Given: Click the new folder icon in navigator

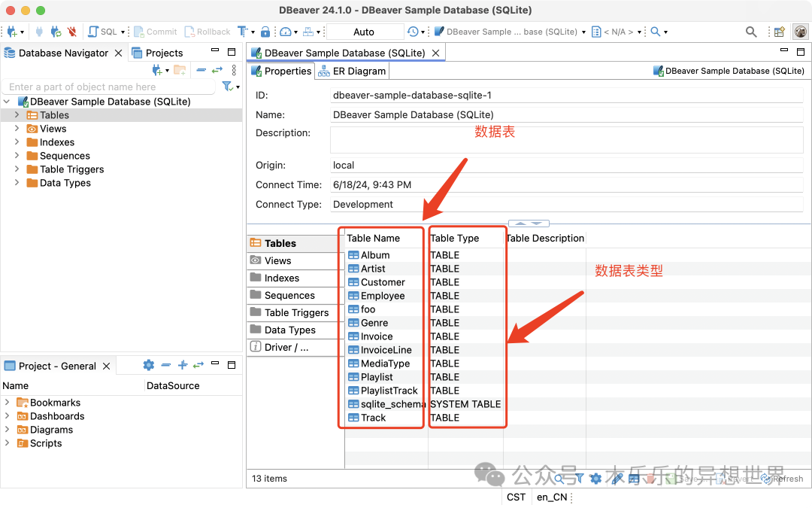Looking at the screenshot, I should tap(180, 70).
